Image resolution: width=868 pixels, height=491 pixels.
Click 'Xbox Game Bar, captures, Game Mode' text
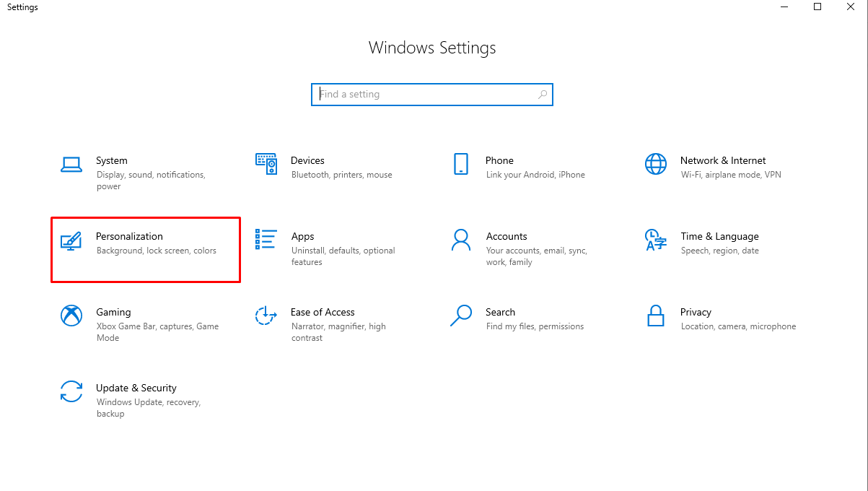coord(157,332)
